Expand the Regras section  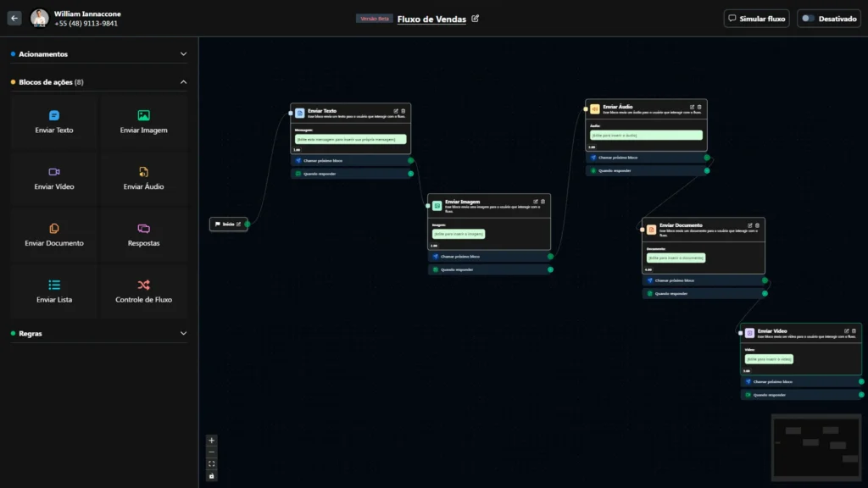pos(183,334)
